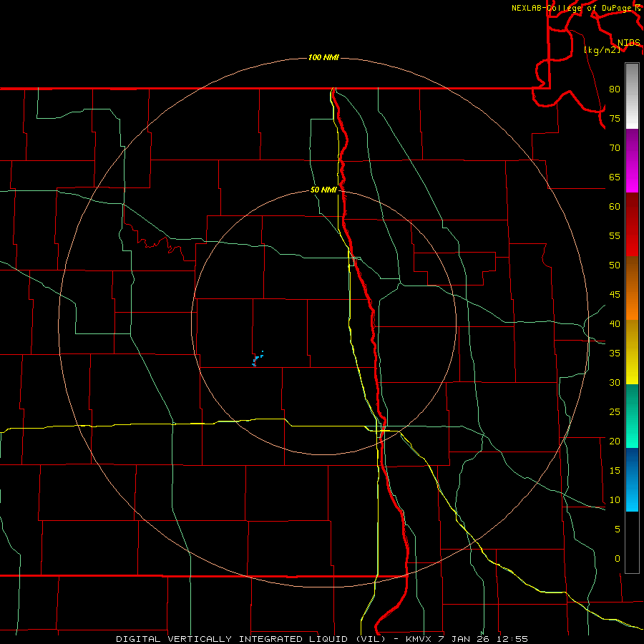Click the "12:55" timestamp in bottom caption
The image size is (644, 644).
pyautogui.click(x=512, y=639)
